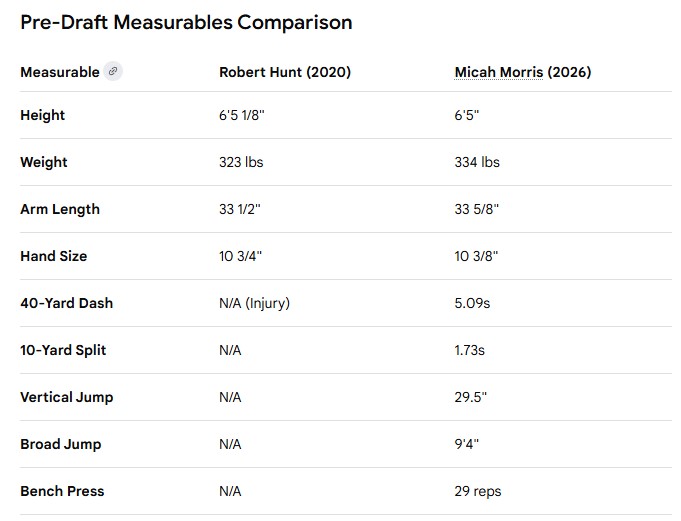Select the Measurable column header

coord(60,72)
